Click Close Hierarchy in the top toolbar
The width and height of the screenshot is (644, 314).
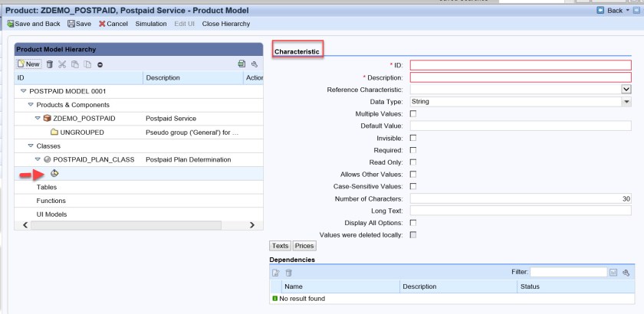[225, 24]
